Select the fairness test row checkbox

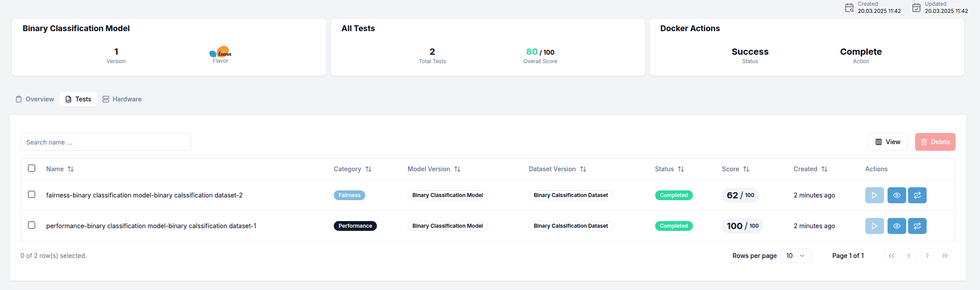tap(32, 194)
